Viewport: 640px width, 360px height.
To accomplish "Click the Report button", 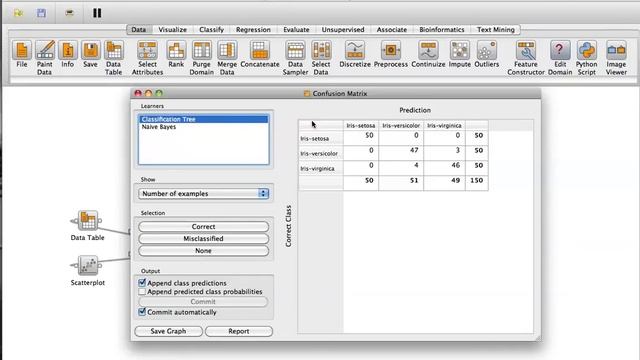I will click(239, 331).
